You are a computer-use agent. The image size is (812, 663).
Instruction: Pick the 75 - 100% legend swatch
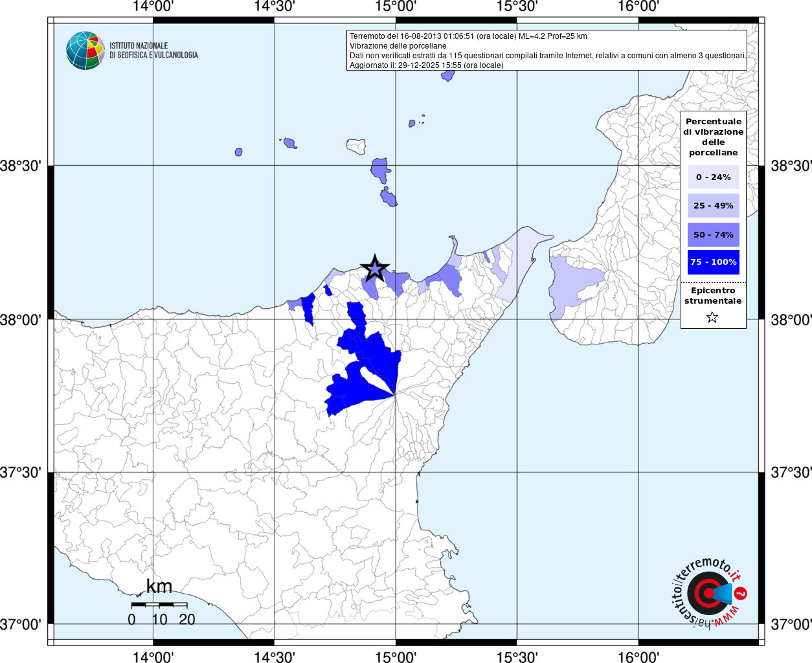click(713, 262)
